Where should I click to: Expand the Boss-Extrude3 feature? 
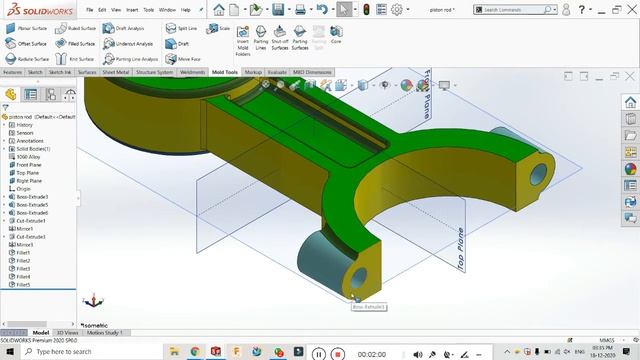click(4, 197)
